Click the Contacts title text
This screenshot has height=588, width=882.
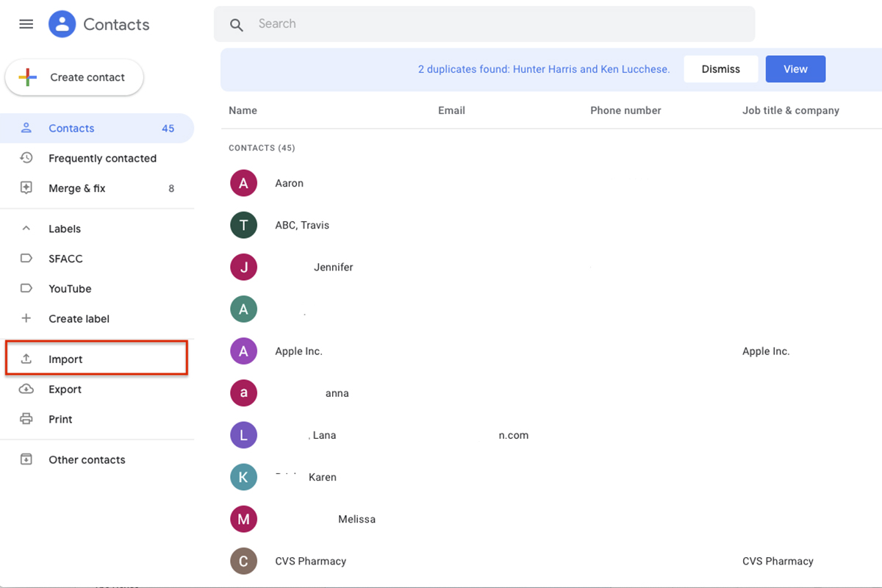click(116, 24)
